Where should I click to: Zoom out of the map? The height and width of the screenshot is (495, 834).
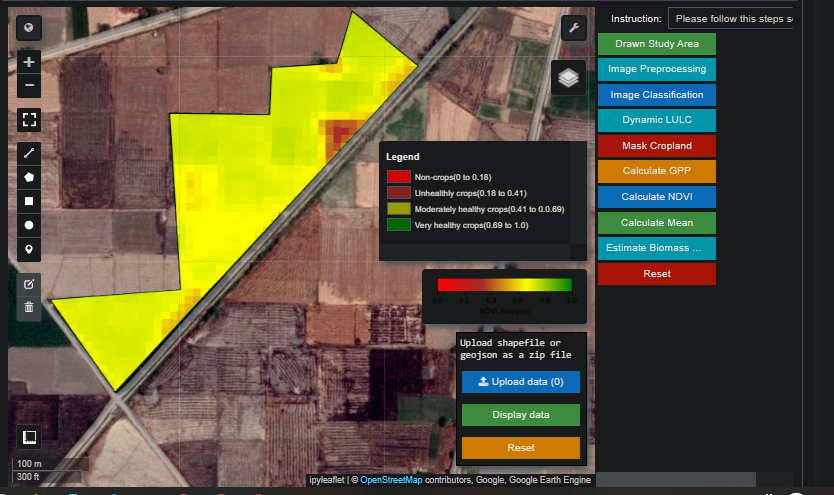29,86
